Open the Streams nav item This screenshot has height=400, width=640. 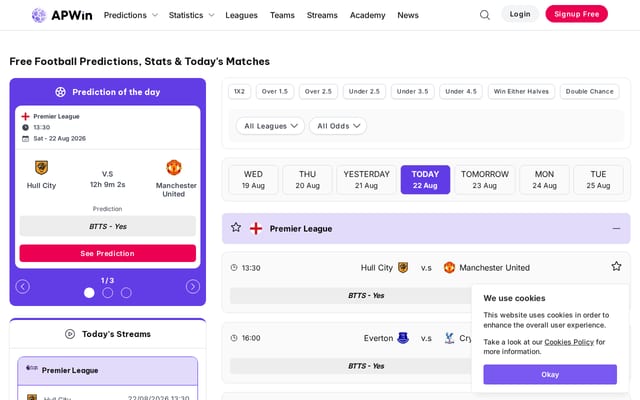coord(322,15)
